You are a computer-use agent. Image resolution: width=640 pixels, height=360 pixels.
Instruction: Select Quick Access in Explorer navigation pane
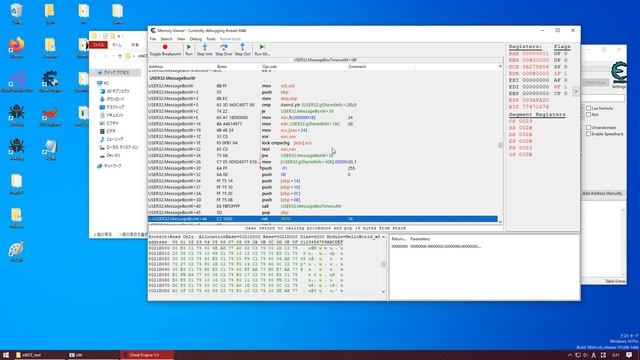pos(116,73)
